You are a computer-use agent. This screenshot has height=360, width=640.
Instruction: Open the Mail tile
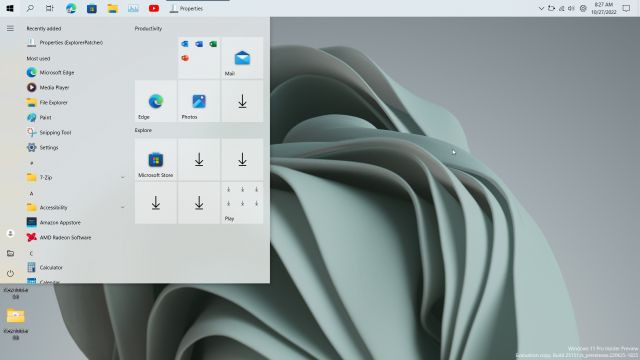[x=242, y=58]
